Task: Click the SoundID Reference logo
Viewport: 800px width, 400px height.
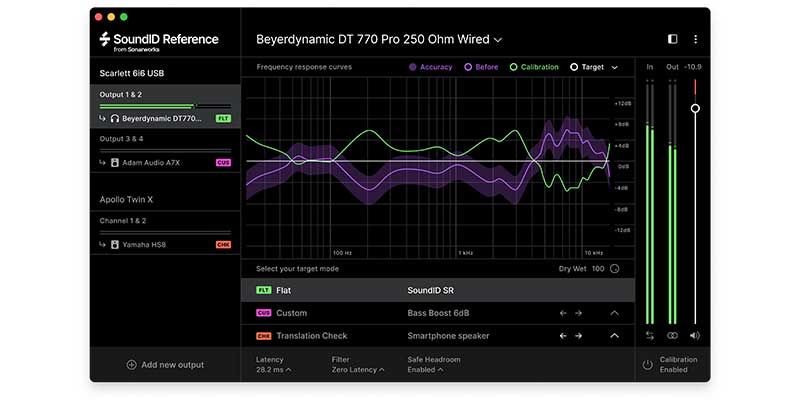Action: click(159, 40)
